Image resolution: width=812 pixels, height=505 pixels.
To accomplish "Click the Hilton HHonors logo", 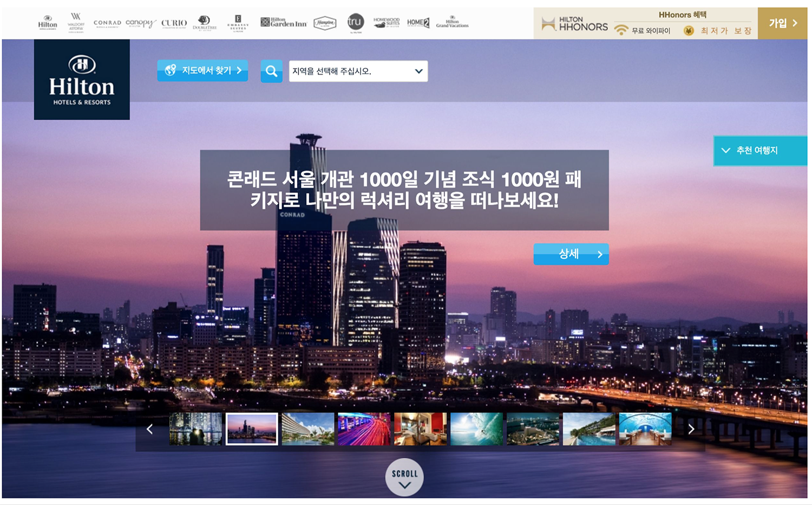I will click(574, 23).
